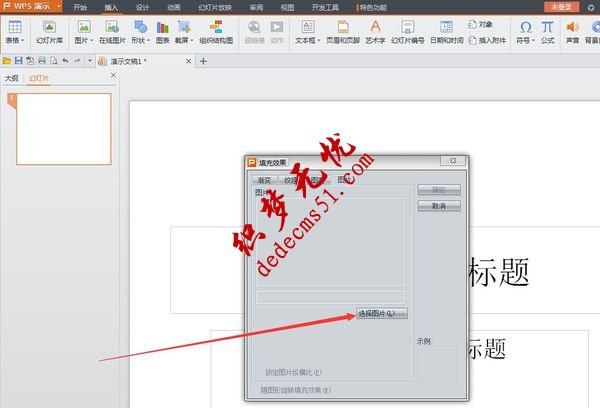Click the open folder quick-access icon
600x408 pixels.
7,60
